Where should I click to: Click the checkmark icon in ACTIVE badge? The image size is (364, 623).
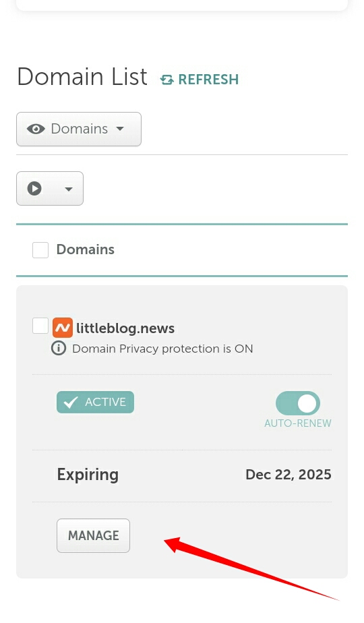(x=70, y=403)
